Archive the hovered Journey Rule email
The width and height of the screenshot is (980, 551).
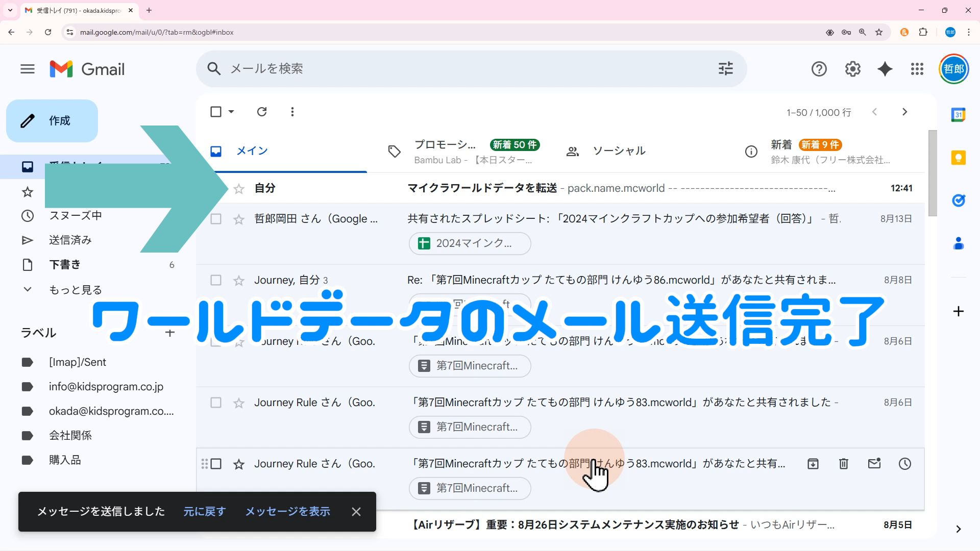click(813, 464)
